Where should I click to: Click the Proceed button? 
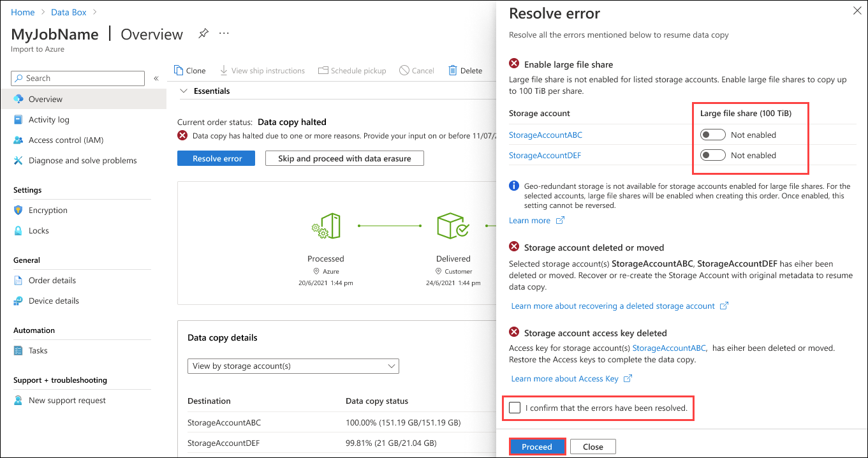[537, 446]
